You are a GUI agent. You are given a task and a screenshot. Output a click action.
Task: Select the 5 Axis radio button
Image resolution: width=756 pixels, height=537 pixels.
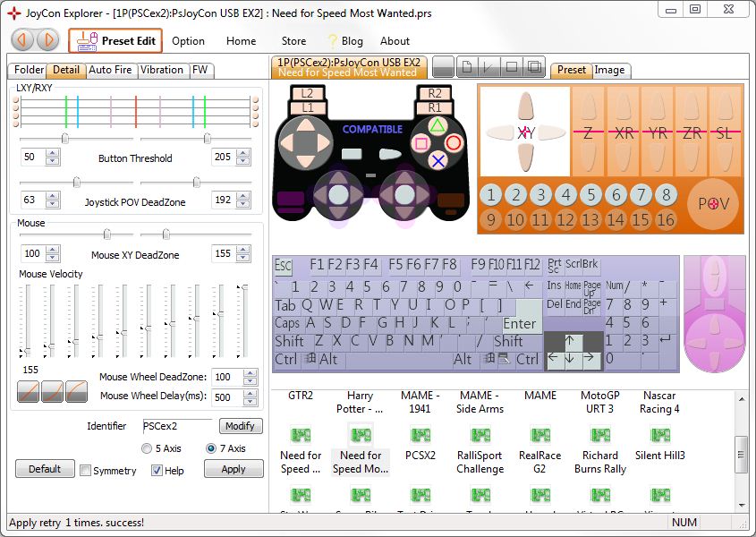147,448
